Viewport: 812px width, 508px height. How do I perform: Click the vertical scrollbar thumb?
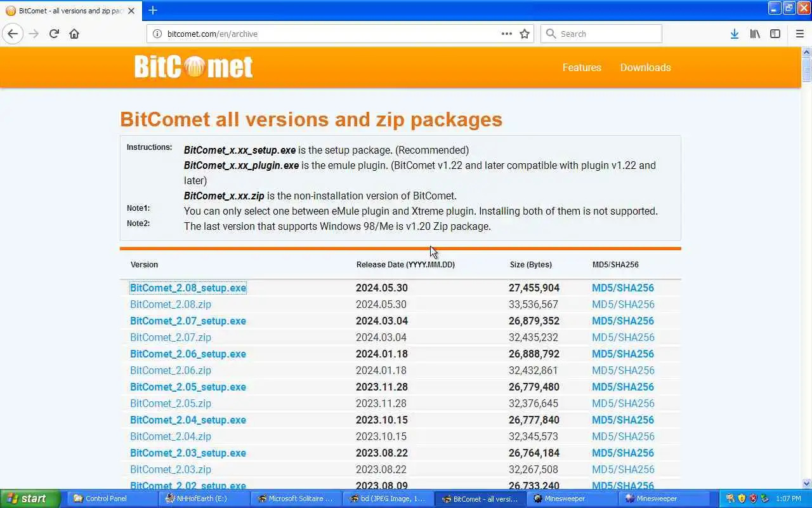806,69
